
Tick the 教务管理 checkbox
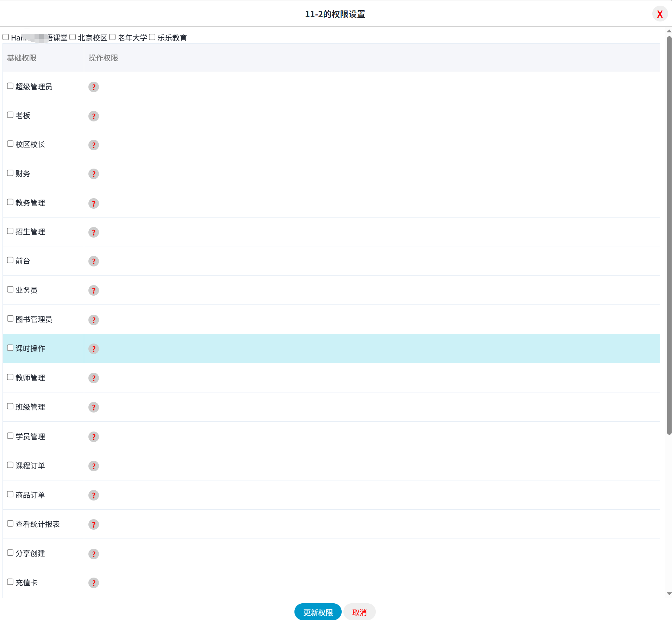[x=10, y=202]
